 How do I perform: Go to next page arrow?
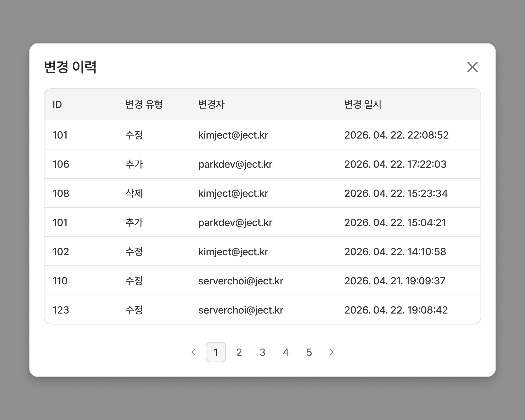click(x=332, y=352)
